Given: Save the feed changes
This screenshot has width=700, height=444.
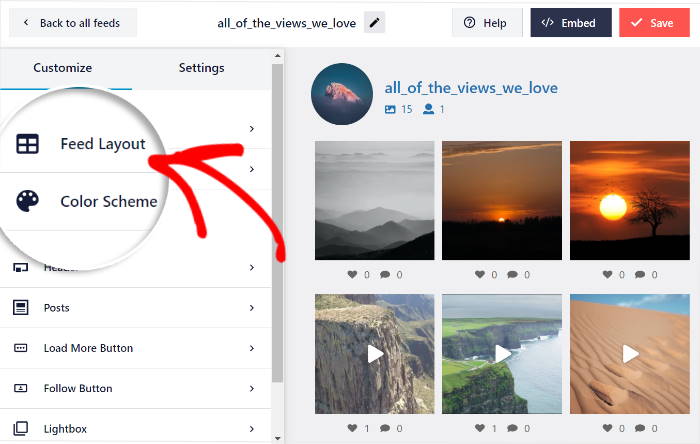Looking at the screenshot, I should pos(654,23).
